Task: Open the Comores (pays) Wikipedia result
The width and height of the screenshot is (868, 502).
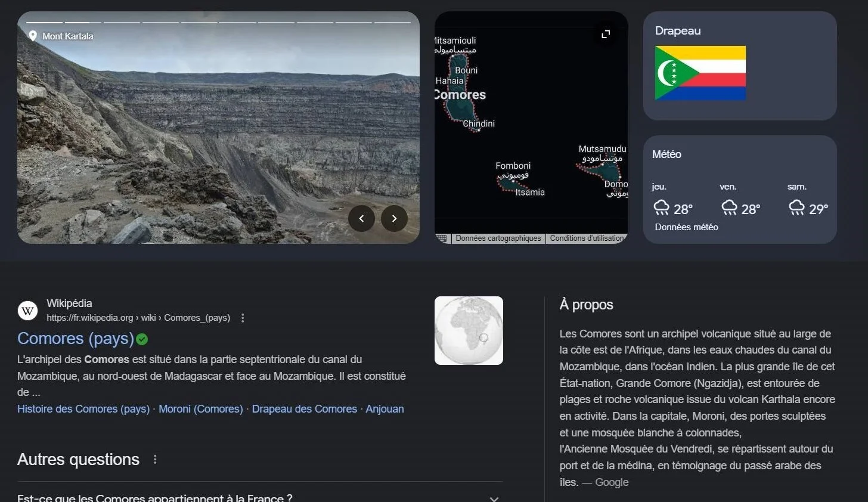Action: click(x=76, y=339)
